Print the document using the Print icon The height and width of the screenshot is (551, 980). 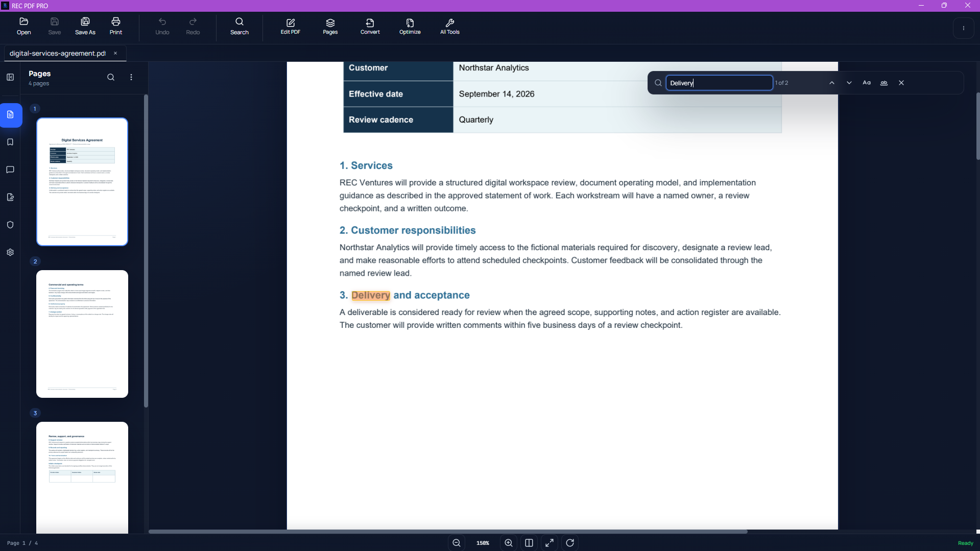116,27
